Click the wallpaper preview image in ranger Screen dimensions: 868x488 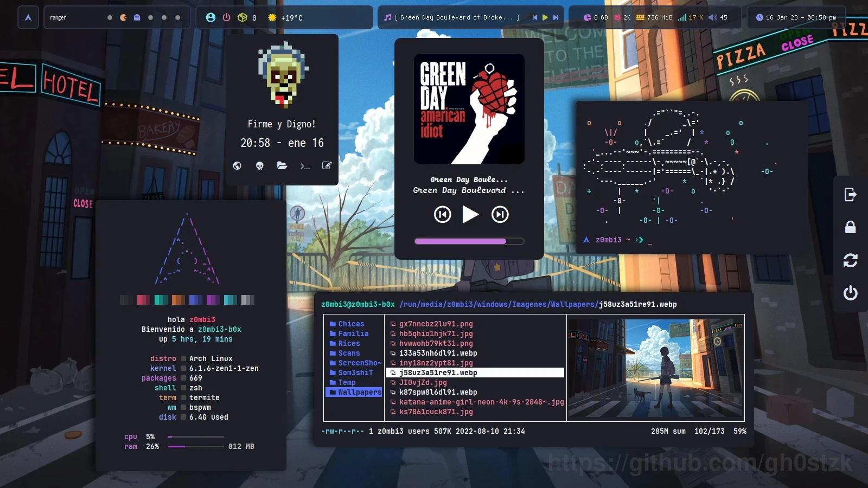click(655, 368)
